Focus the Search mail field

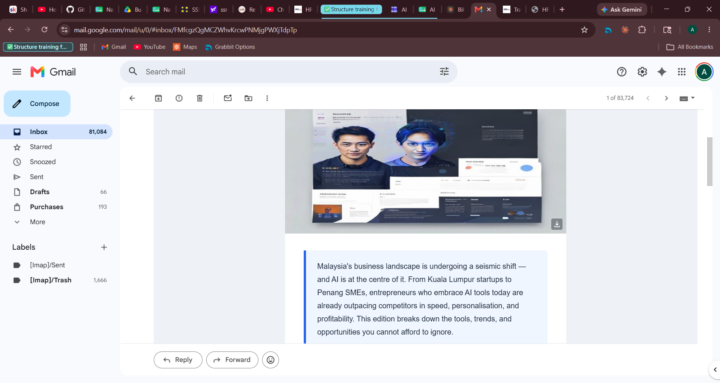click(288, 72)
